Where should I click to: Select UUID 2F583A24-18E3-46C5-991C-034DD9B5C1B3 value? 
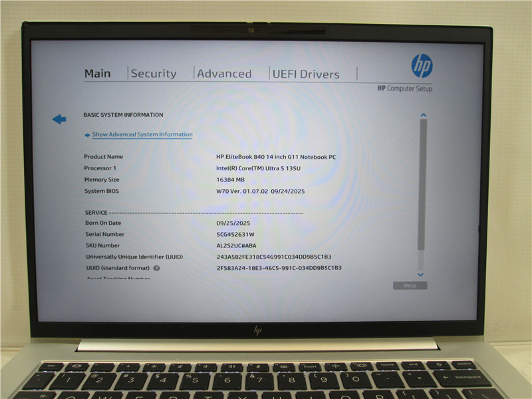[279, 268]
